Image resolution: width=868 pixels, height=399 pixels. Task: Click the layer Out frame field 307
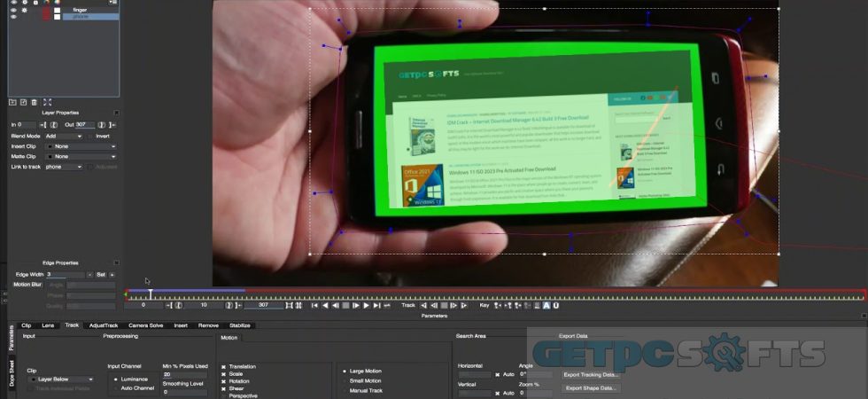tap(85, 125)
